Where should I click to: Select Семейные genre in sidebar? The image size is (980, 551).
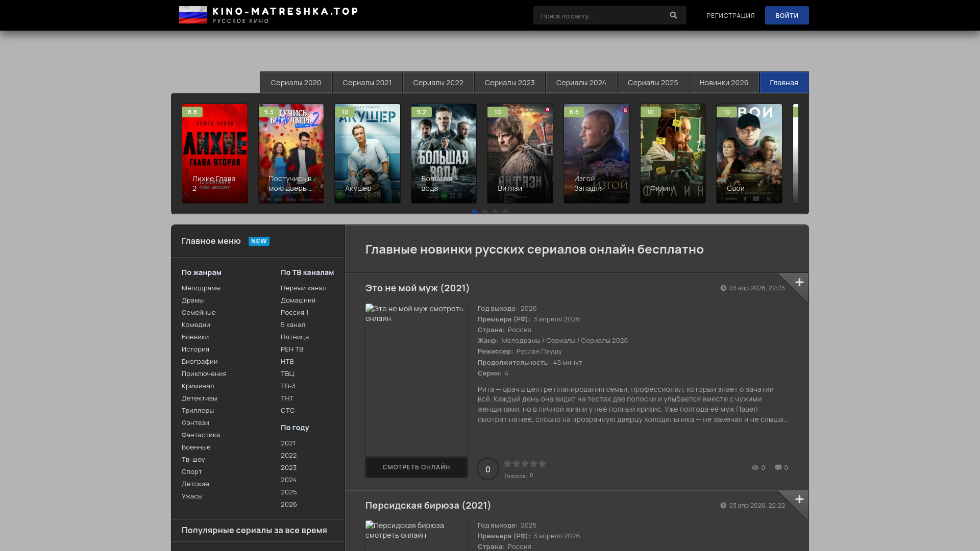coord(199,312)
